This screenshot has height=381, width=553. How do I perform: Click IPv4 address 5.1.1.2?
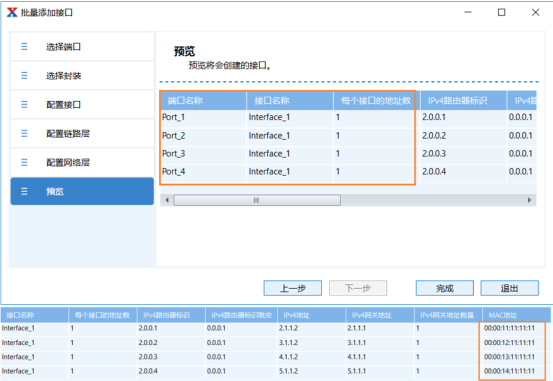pos(288,371)
